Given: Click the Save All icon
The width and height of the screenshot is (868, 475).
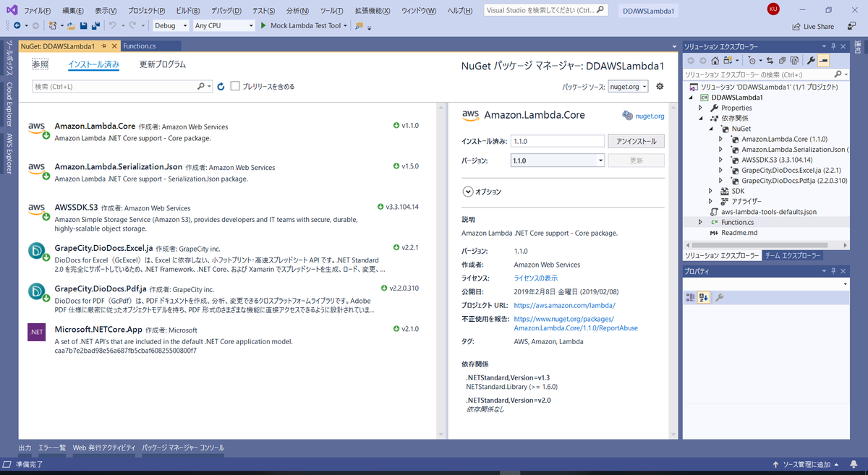Looking at the screenshot, I should pyautogui.click(x=95, y=25).
